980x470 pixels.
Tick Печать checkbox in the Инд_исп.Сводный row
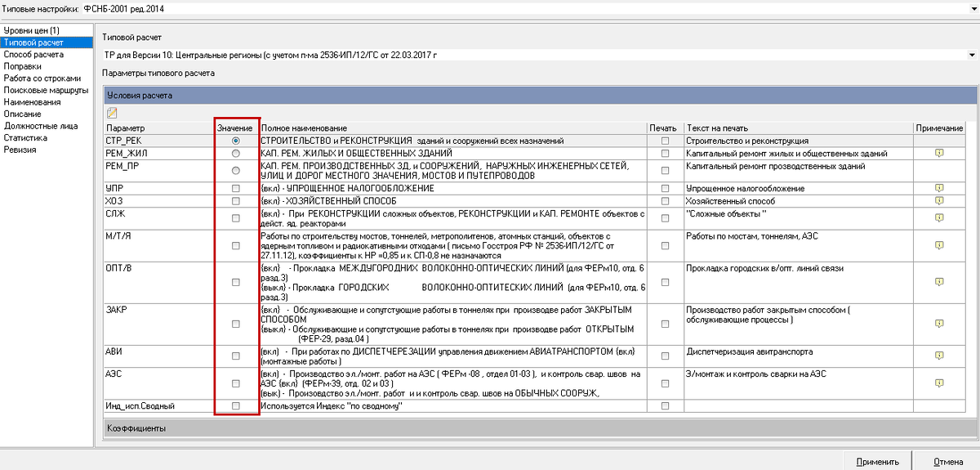[665, 405]
